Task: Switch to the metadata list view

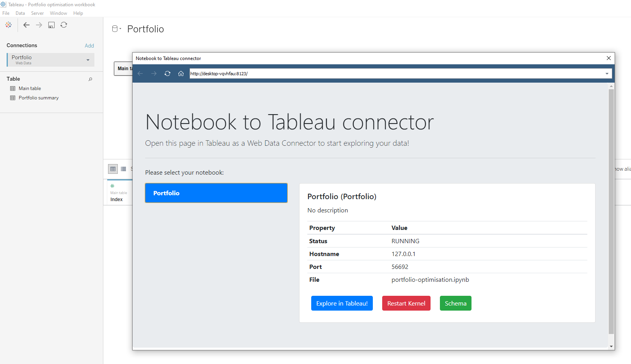Action: coord(124,169)
